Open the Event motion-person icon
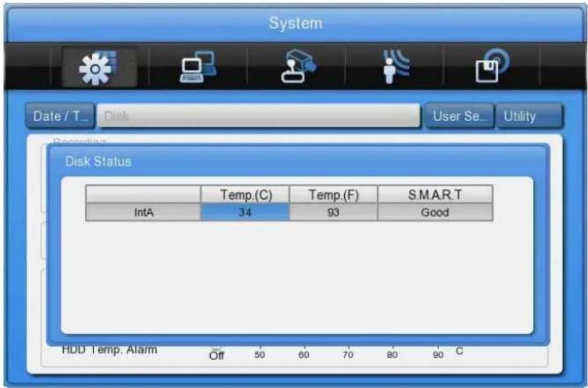Screen dimensions: 588x388 click(396, 66)
